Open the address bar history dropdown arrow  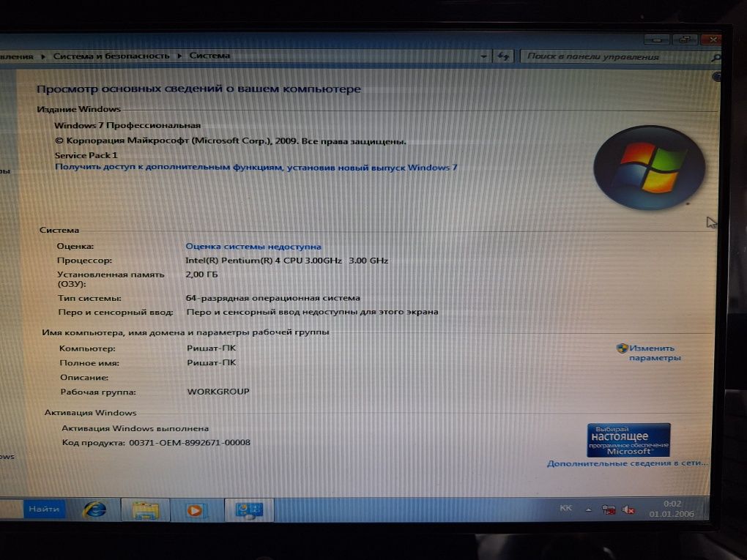coord(483,56)
